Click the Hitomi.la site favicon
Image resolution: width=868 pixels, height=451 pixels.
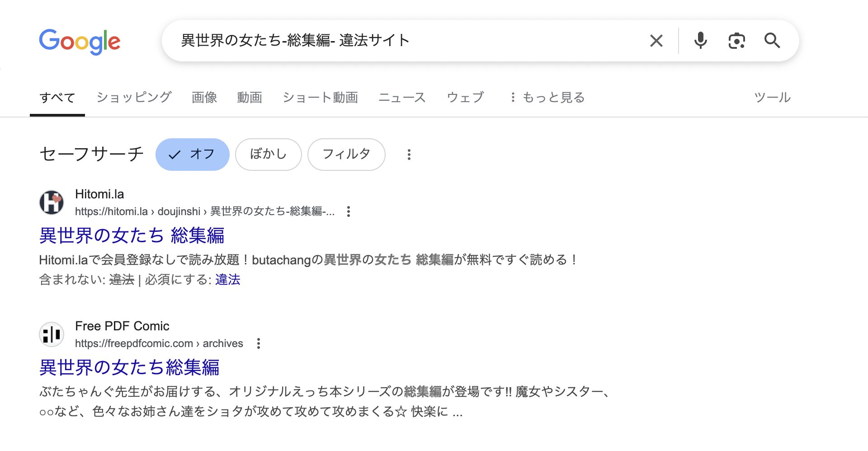(52, 202)
